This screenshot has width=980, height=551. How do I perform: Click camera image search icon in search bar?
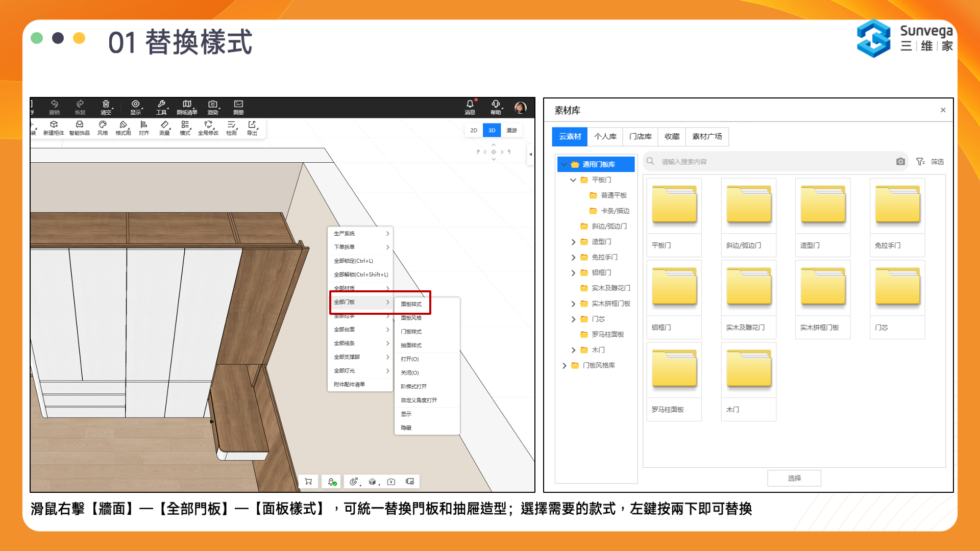tap(900, 162)
